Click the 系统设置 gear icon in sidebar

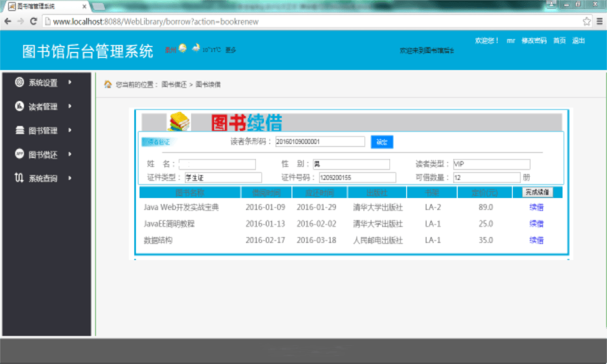19,81
